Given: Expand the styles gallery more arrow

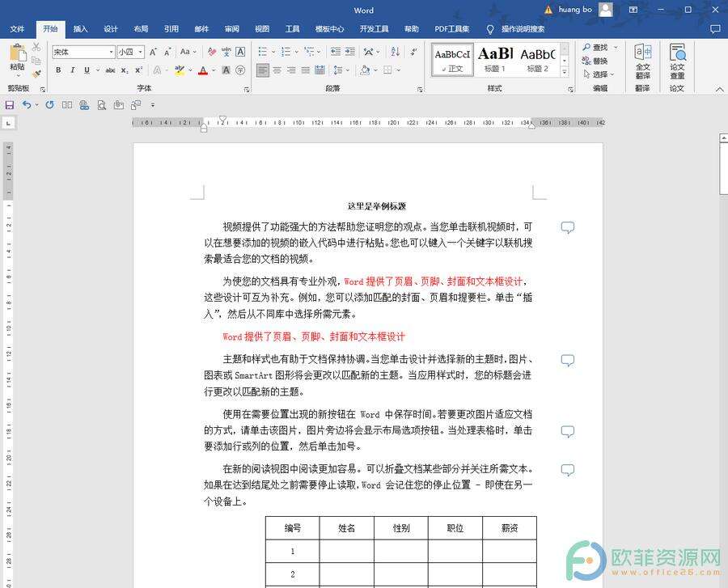Looking at the screenshot, I should coord(564,71).
